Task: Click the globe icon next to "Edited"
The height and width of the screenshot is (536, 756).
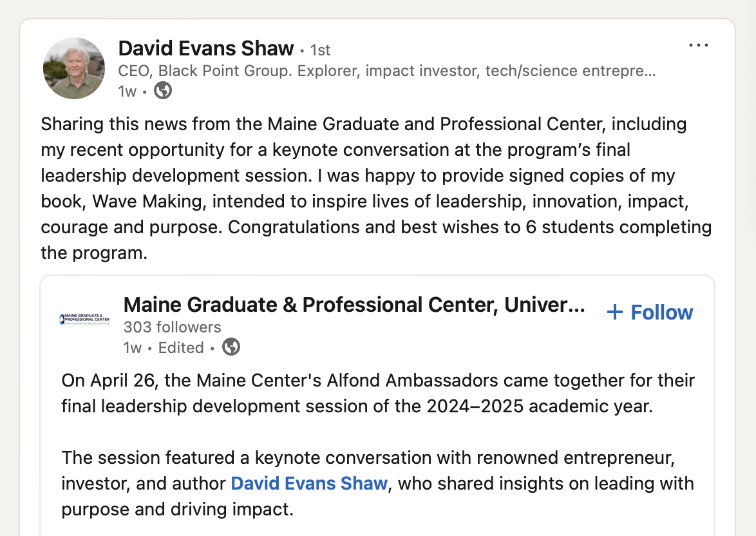Action: tap(231, 348)
